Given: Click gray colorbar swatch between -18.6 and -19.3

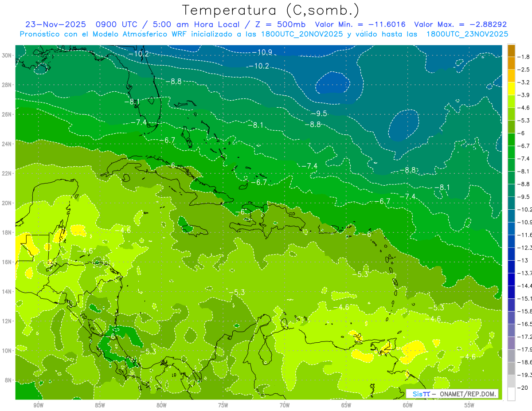Looking at the screenshot, I should point(511,368).
